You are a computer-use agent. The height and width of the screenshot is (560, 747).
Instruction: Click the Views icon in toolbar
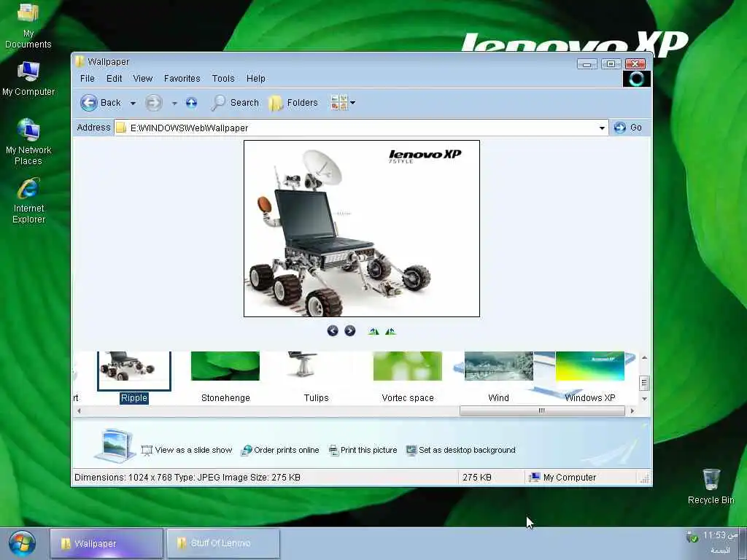tap(338, 102)
